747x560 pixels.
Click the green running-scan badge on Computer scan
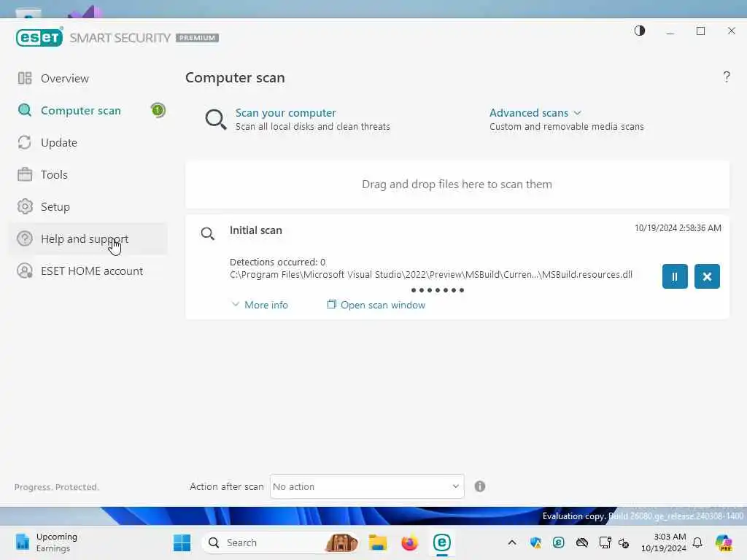coord(158,111)
